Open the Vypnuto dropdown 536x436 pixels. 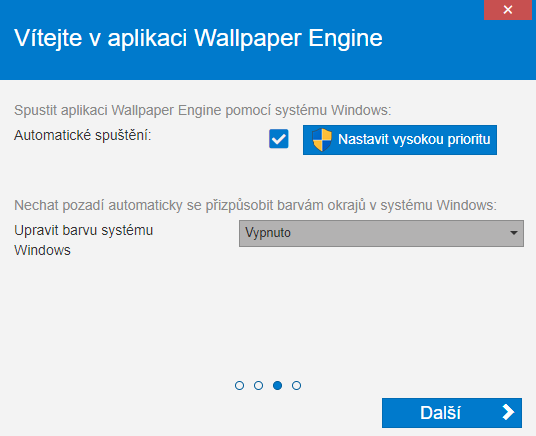click(381, 233)
